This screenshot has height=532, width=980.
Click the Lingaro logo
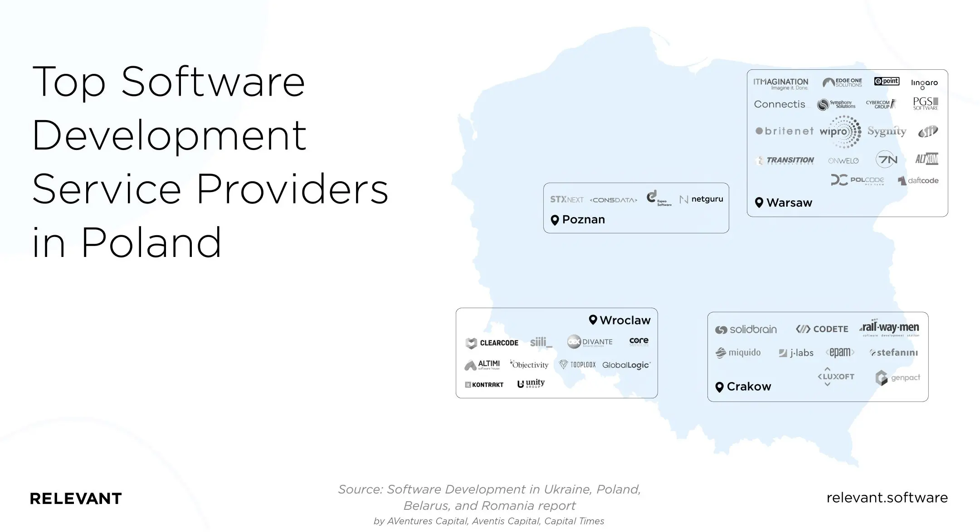(x=925, y=83)
